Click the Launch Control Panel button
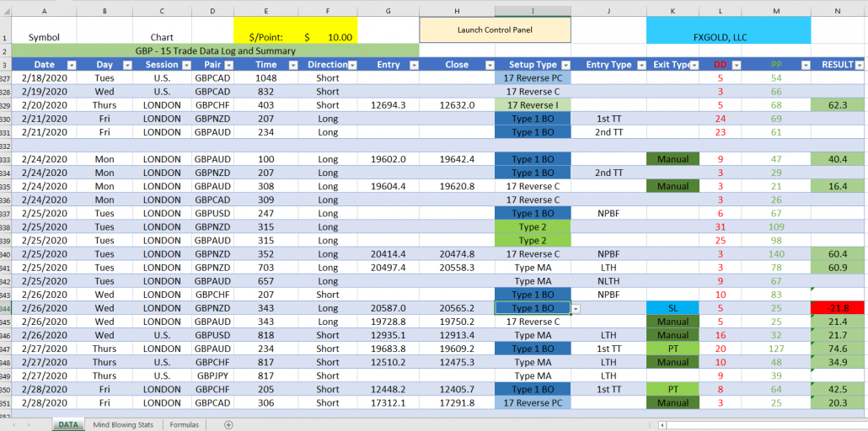This screenshot has height=431, width=868. [495, 30]
